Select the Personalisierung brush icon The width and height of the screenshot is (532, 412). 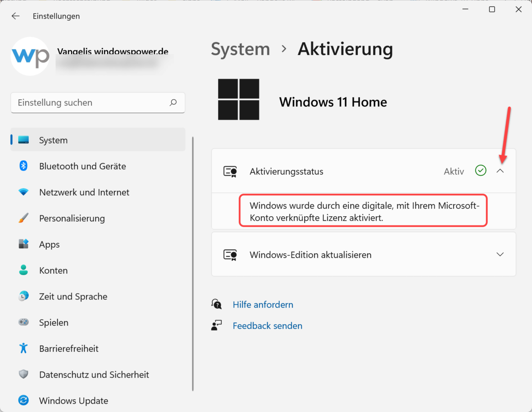[x=23, y=218]
